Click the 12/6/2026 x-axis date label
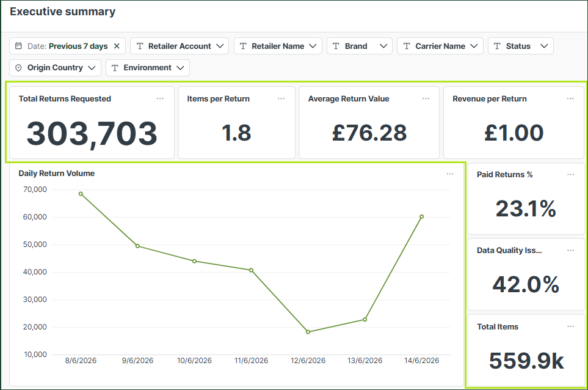Image resolution: width=588 pixels, height=390 pixels. (308, 361)
